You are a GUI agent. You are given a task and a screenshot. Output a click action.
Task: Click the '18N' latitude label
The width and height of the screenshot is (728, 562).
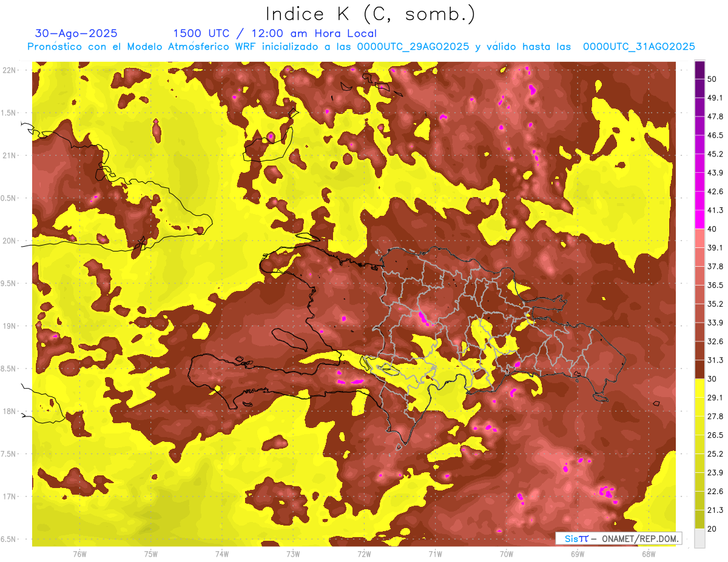click(9, 411)
